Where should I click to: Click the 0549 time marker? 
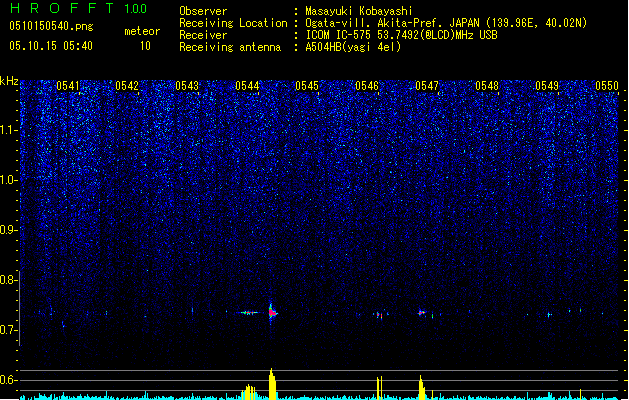(547, 86)
